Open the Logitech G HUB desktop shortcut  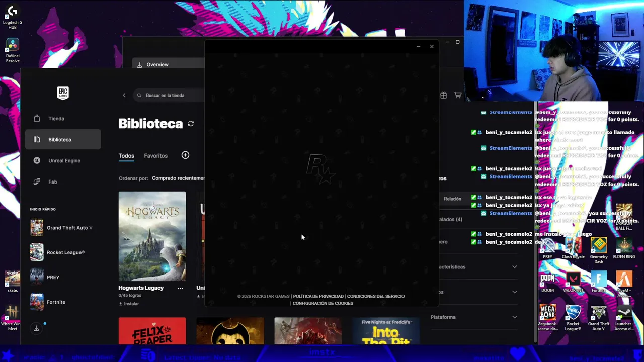(12, 16)
